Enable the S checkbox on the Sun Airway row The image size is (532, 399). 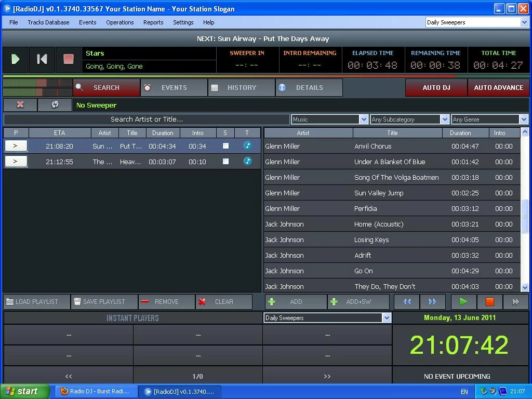(225, 146)
